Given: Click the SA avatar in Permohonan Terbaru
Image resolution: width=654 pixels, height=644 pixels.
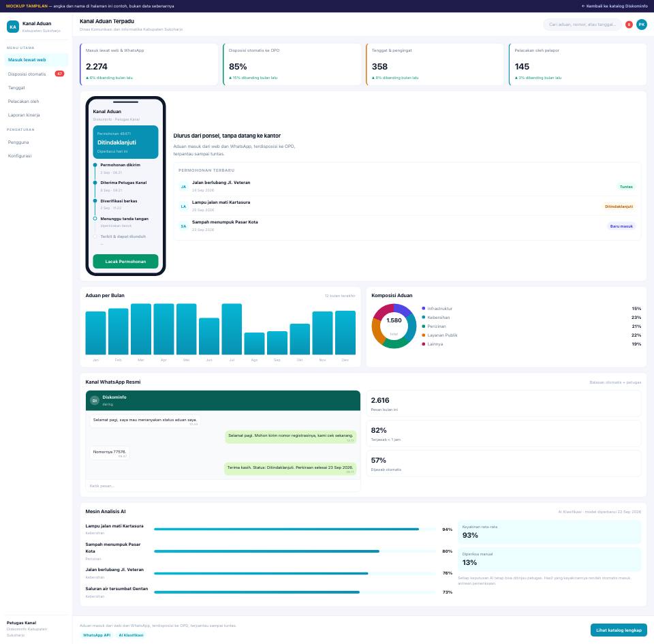Looking at the screenshot, I should pyautogui.click(x=183, y=226).
